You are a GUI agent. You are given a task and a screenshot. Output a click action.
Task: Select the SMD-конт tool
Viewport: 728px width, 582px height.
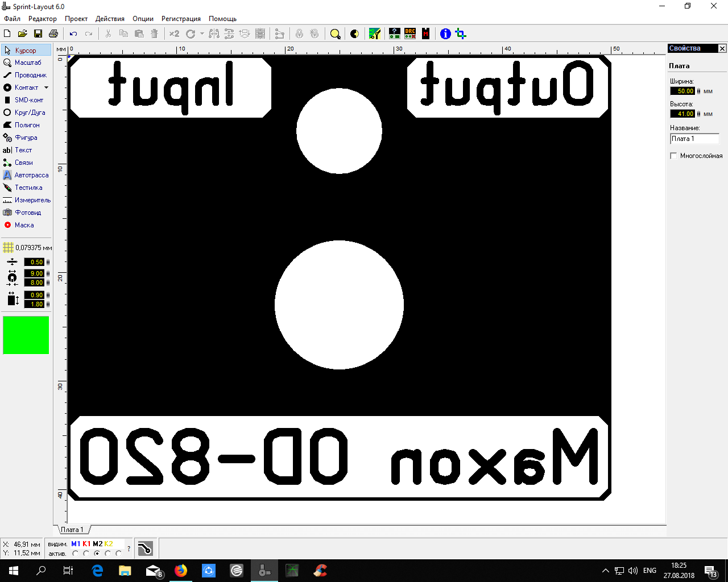tap(26, 100)
